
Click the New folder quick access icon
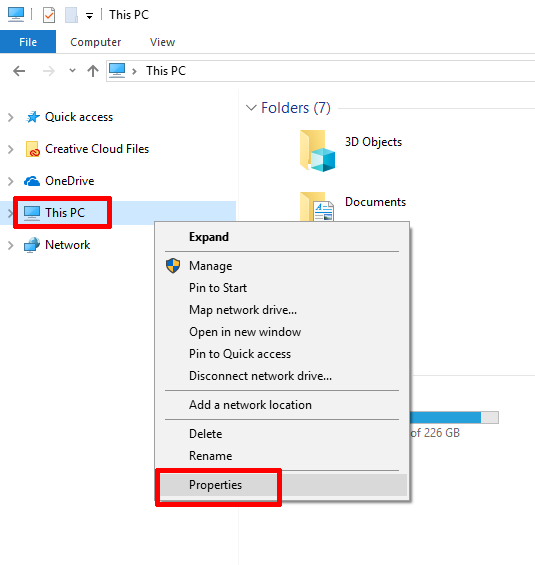[71, 15]
